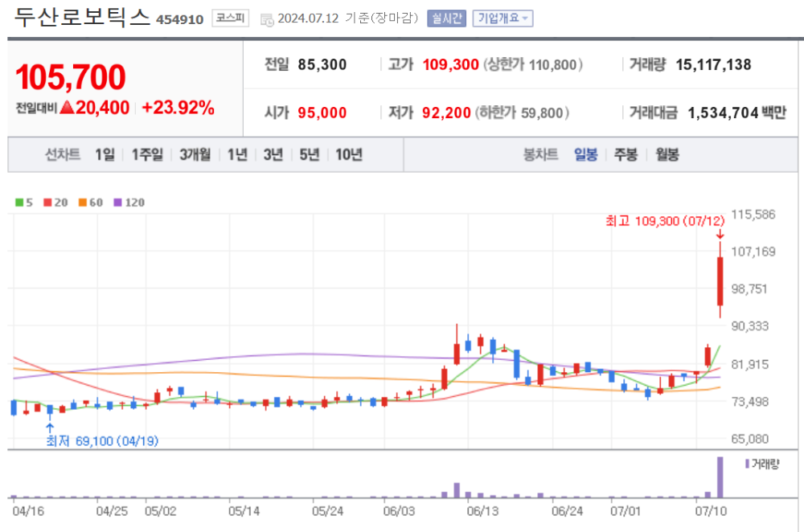The image size is (804, 532).
Task: Select the 3개월 line chart tab
Action: pos(195,154)
